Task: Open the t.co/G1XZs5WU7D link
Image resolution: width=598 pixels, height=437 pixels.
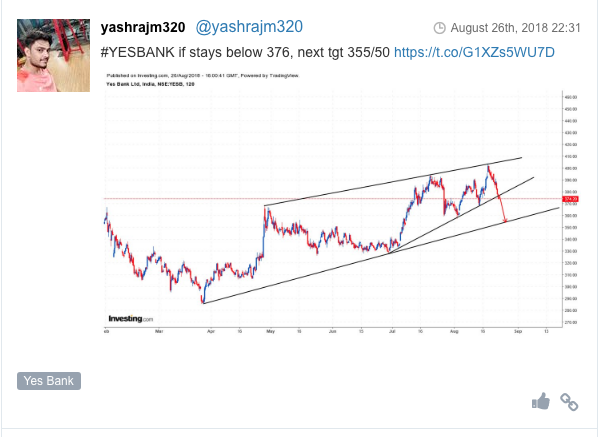Action: click(474, 52)
